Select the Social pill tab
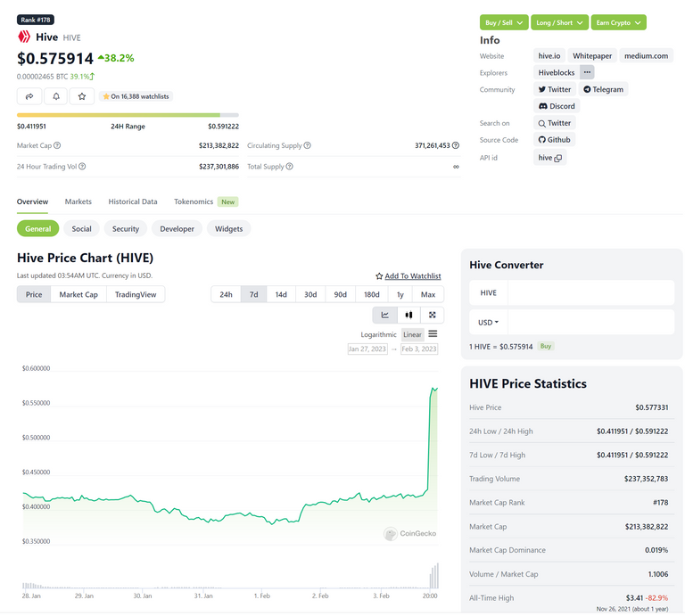 (82, 229)
